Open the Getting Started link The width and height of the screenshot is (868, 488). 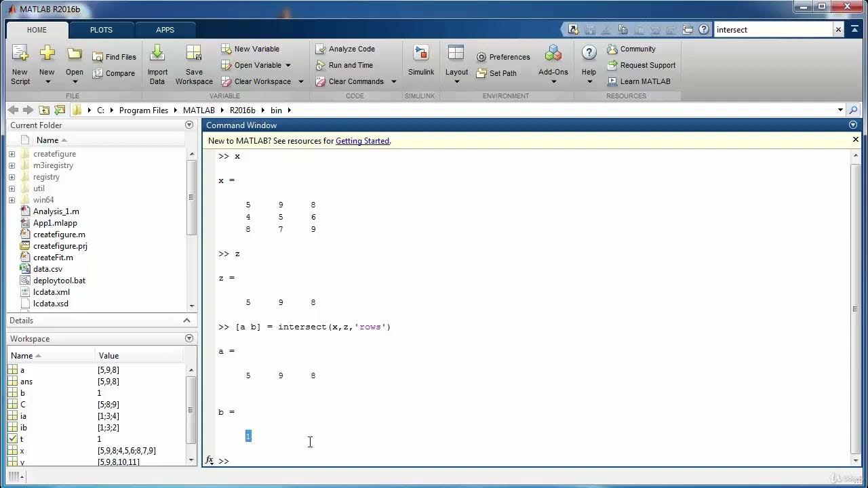coord(362,141)
